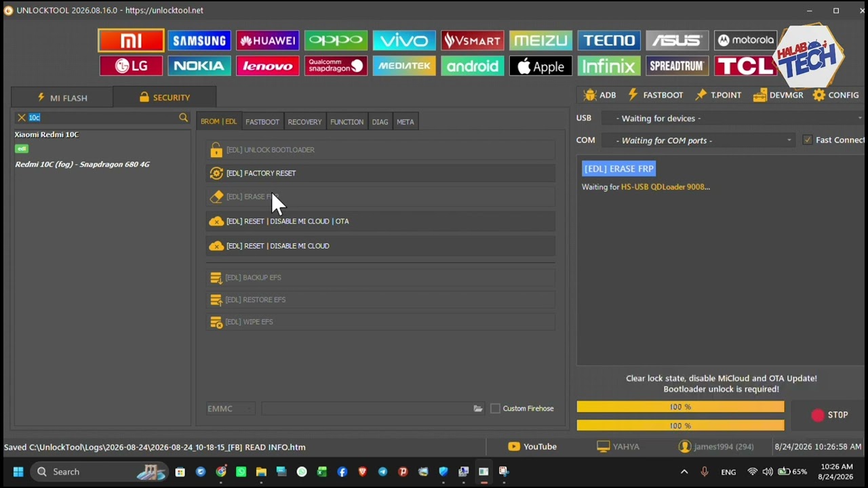Open the Windows Start menu
The height and width of the screenshot is (488, 868).
(x=18, y=472)
